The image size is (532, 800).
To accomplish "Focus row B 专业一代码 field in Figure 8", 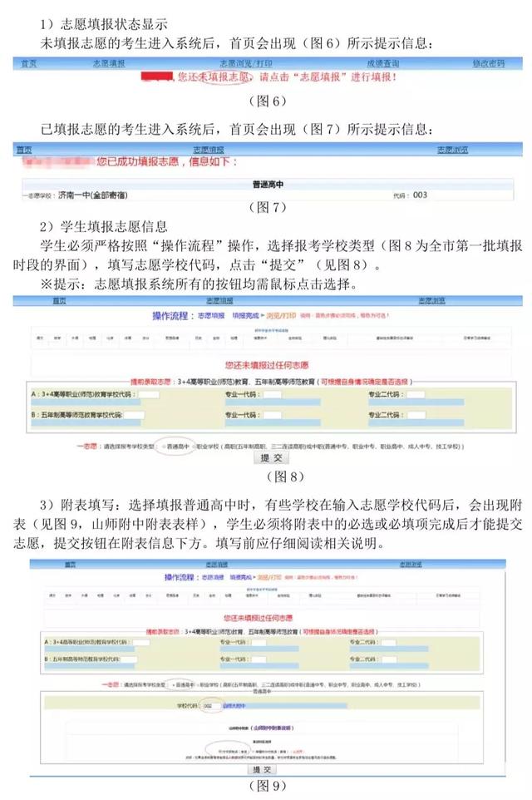I will [273, 415].
